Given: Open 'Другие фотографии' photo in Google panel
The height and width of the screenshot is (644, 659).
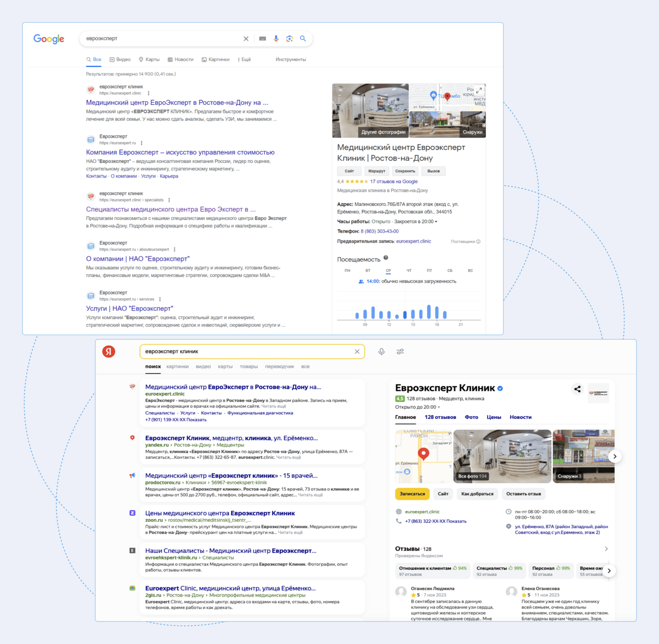Looking at the screenshot, I should click(x=370, y=111).
